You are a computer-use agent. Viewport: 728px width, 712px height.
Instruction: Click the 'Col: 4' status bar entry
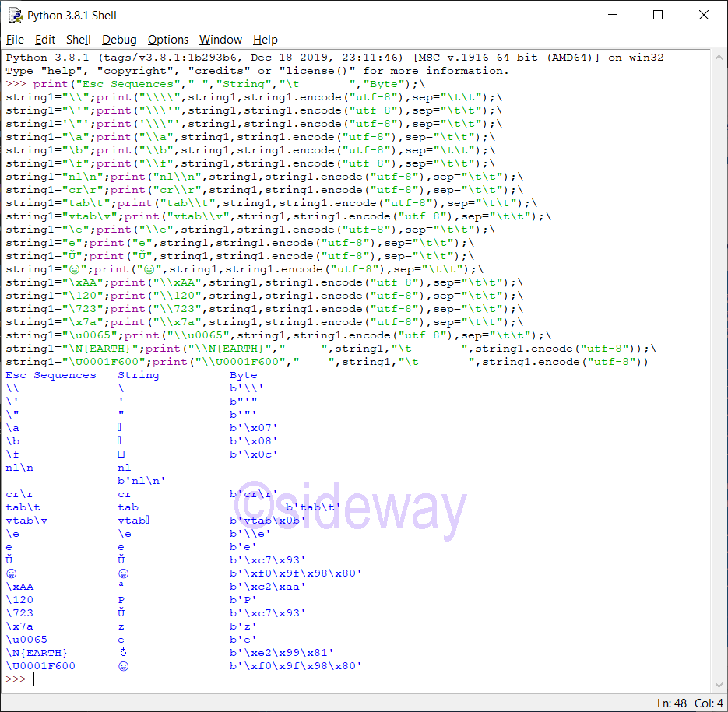click(x=709, y=703)
